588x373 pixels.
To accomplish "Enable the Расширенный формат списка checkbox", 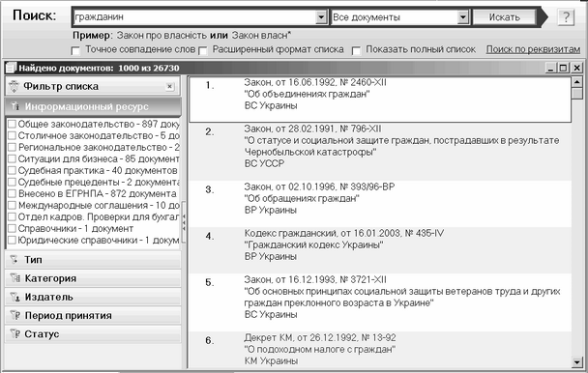I will click(x=202, y=50).
